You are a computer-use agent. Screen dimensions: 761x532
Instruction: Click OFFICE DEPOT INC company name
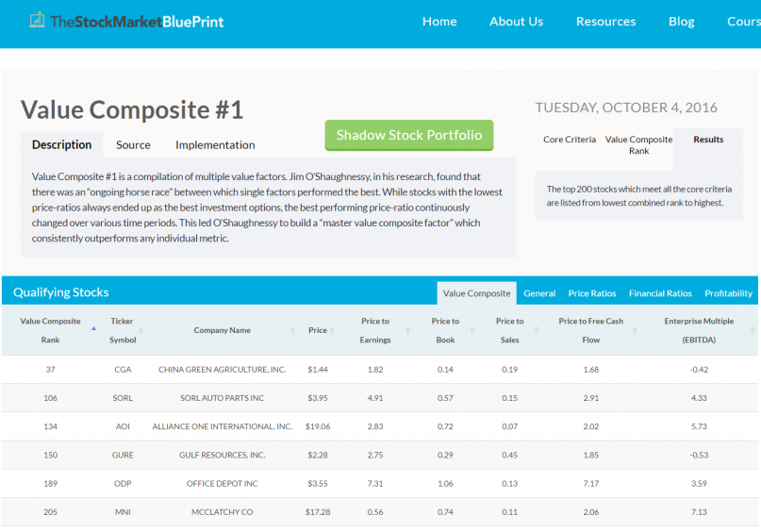pos(223,484)
